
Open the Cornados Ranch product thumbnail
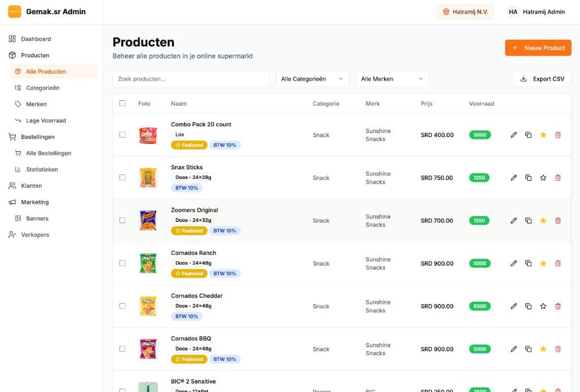click(148, 263)
